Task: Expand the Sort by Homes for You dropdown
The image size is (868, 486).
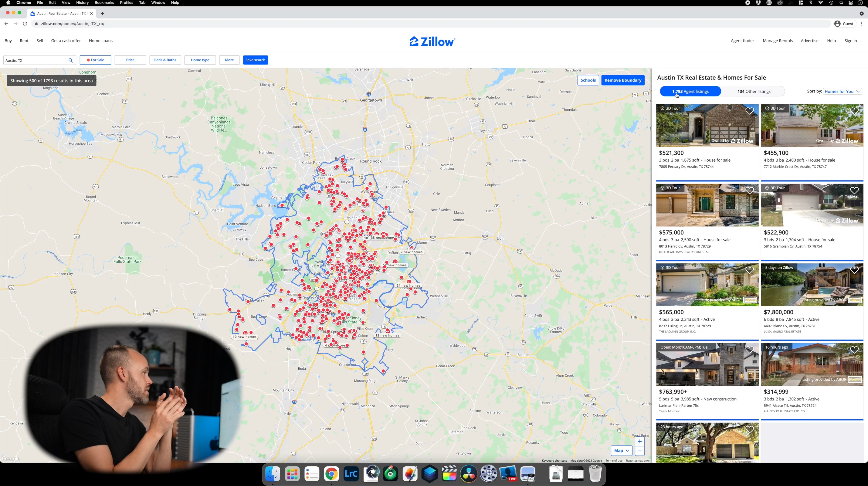Action: pyautogui.click(x=842, y=91)
